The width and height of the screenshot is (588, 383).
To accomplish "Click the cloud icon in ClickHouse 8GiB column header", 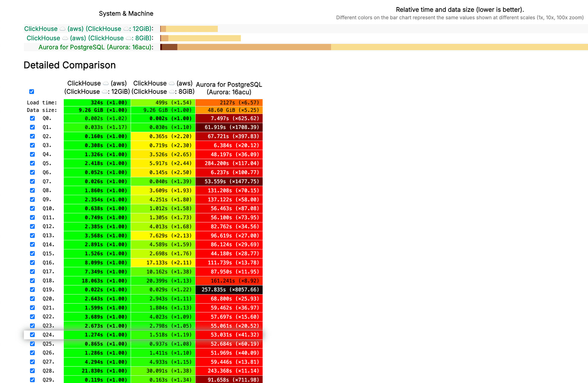I will pyautogui.click(x=171, y=83).
